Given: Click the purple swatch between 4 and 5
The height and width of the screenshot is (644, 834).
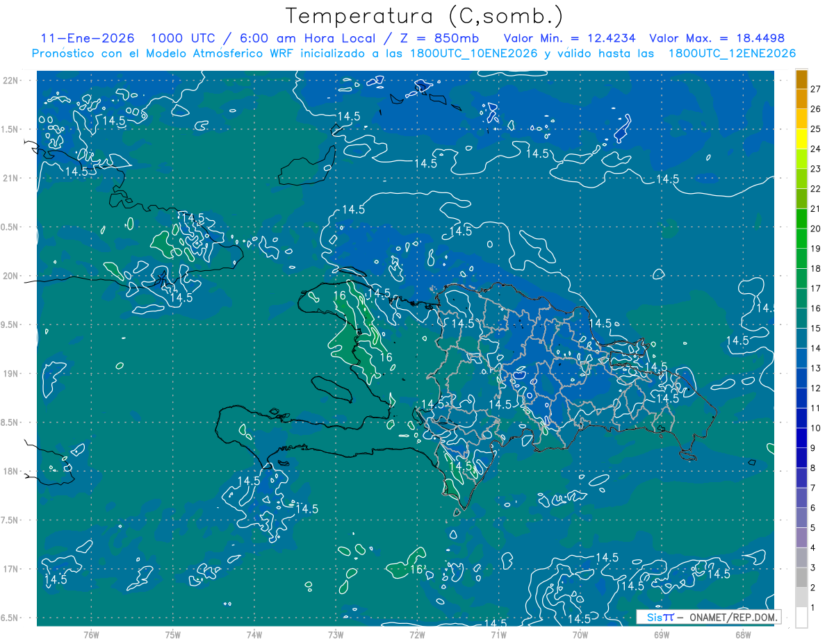Looking at the screenshot, I should 801,538.
